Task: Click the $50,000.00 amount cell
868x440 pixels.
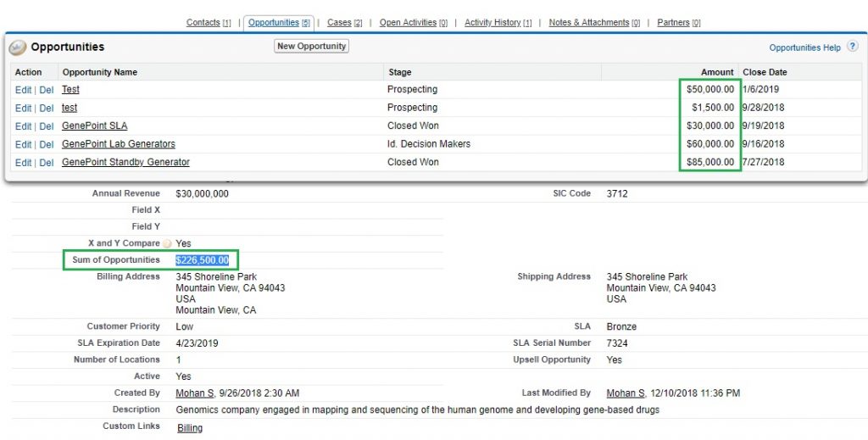Action: [710, 89]
